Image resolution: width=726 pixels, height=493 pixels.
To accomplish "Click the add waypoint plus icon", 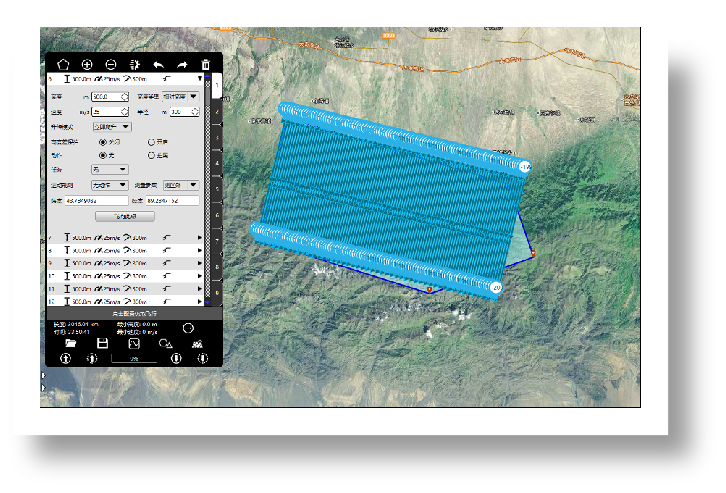I will (x=87, y=64).
